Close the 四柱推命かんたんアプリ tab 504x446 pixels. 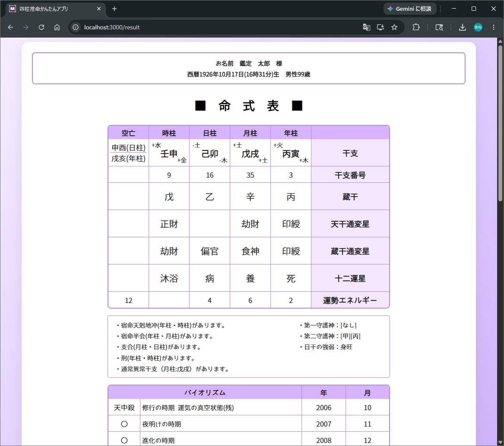[x=99, y=9]
